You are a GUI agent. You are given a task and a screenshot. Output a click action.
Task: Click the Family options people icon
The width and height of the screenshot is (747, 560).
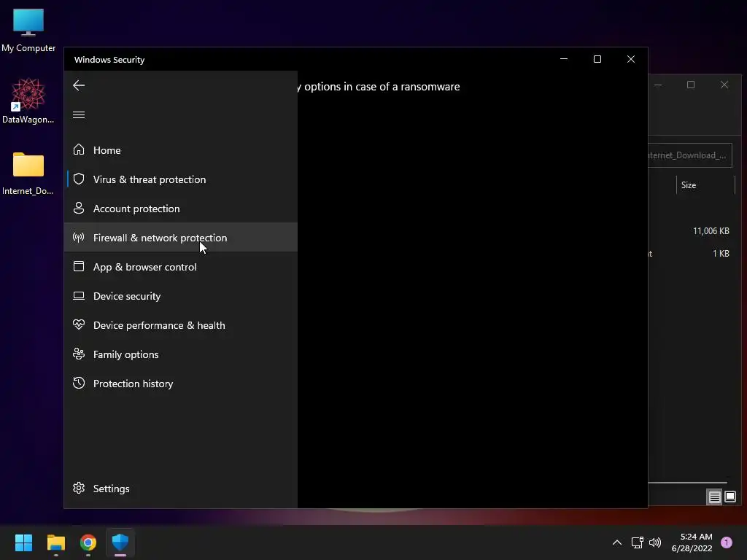pyautogui.click(x=79, y=354)
